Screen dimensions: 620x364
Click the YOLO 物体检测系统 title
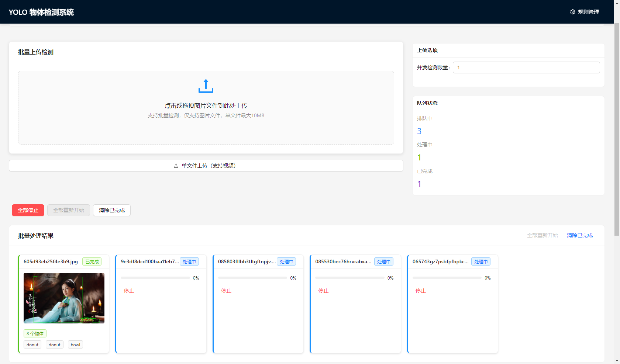pos(41,12)
